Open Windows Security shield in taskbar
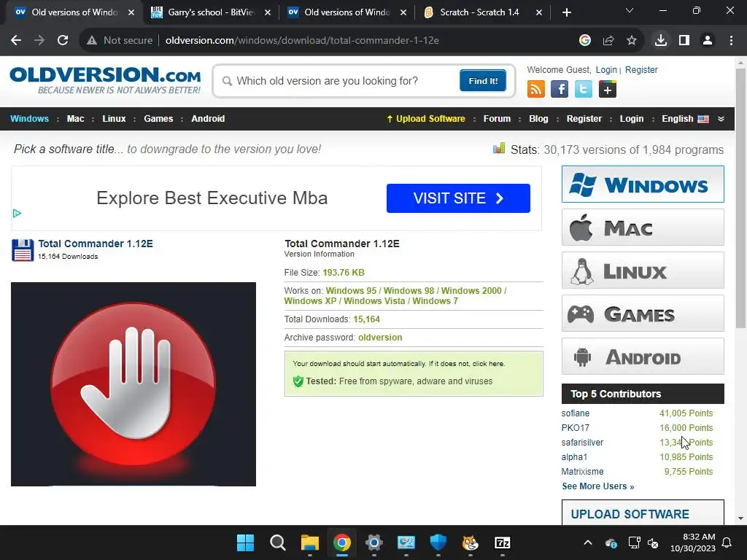This screenshot has width=747, height=560. click(x=438, y=542)
